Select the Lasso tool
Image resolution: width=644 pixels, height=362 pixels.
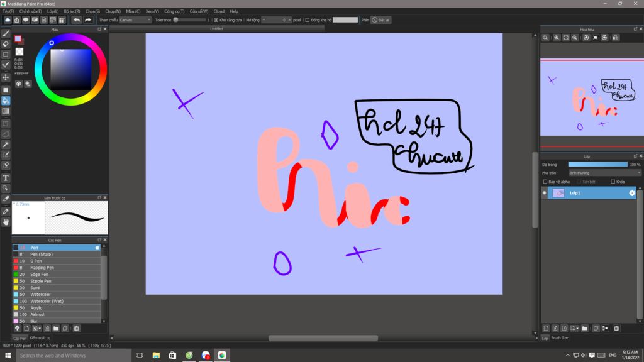(6, 134)
